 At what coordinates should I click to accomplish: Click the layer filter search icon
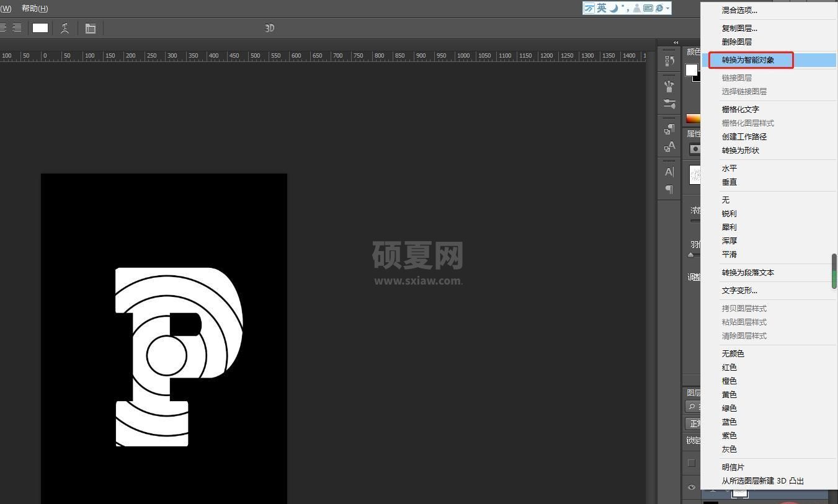pyautogui.click(x=692, y=407)
